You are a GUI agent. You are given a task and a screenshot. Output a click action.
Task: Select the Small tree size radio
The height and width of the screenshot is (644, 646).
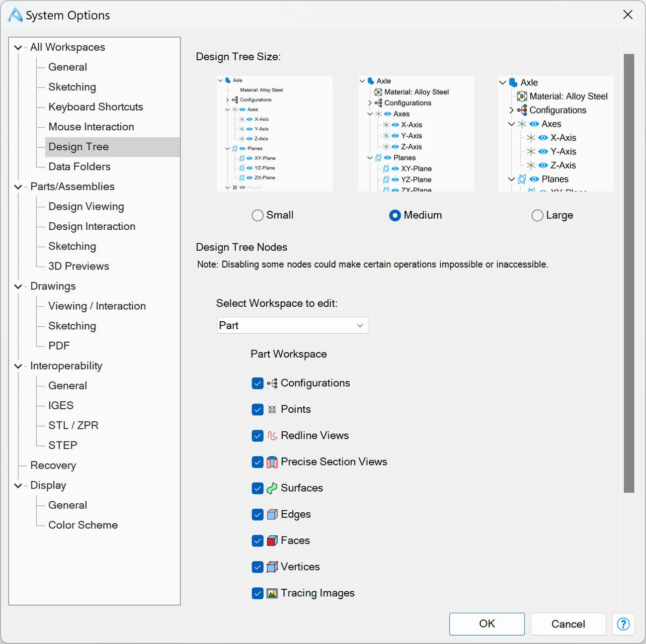click(257, 215)
